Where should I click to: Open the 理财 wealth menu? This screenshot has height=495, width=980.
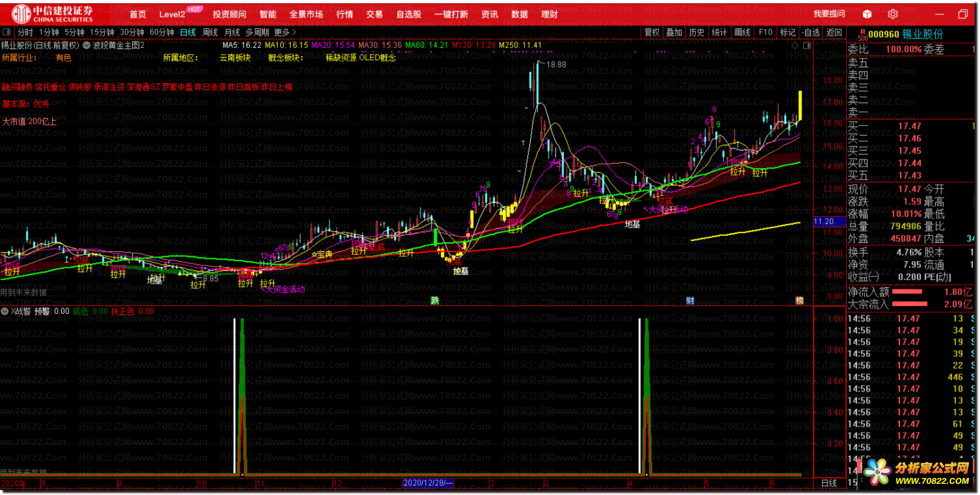click(x=549, y=14)
